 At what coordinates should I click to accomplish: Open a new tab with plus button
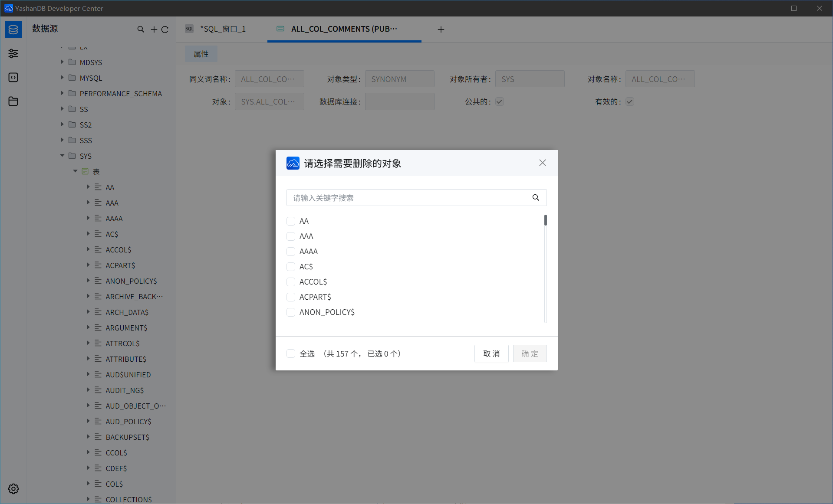click(x=441, y=29)
